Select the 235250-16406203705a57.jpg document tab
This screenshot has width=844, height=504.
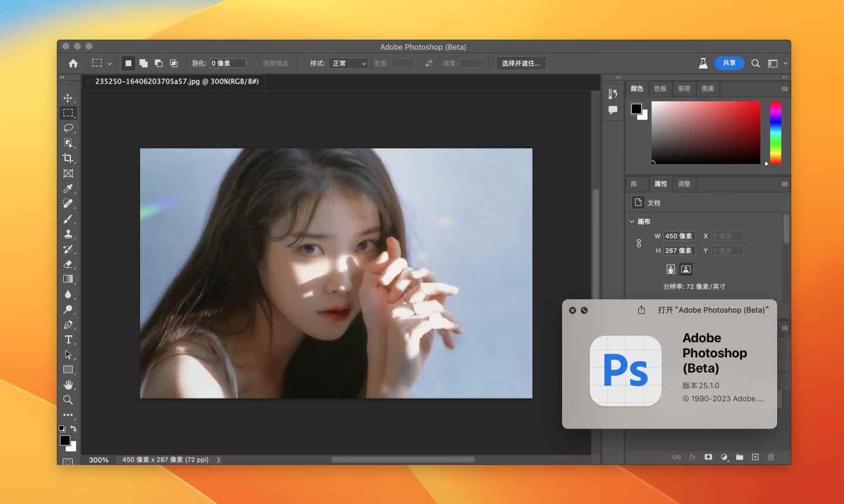(177, 81)
